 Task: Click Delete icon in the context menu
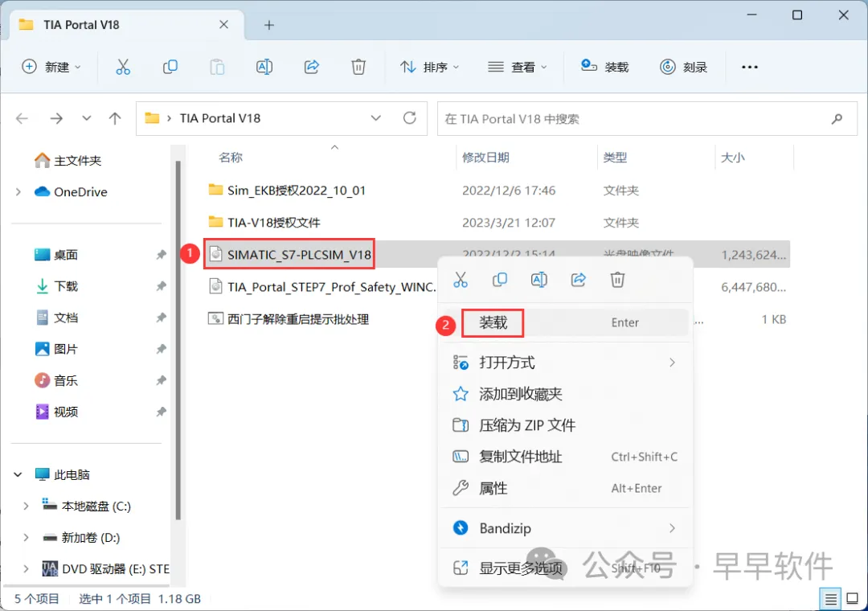coord(618,280)
